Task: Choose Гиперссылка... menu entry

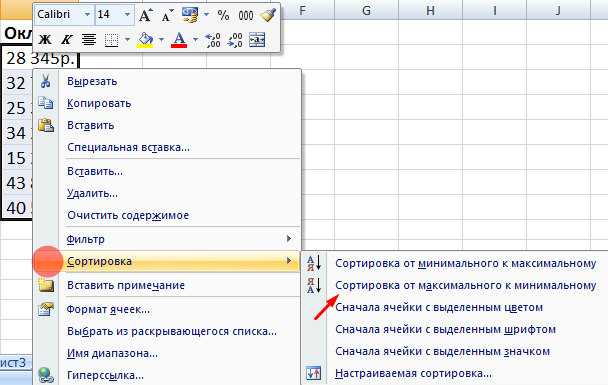Action: (x=167, y=375)
